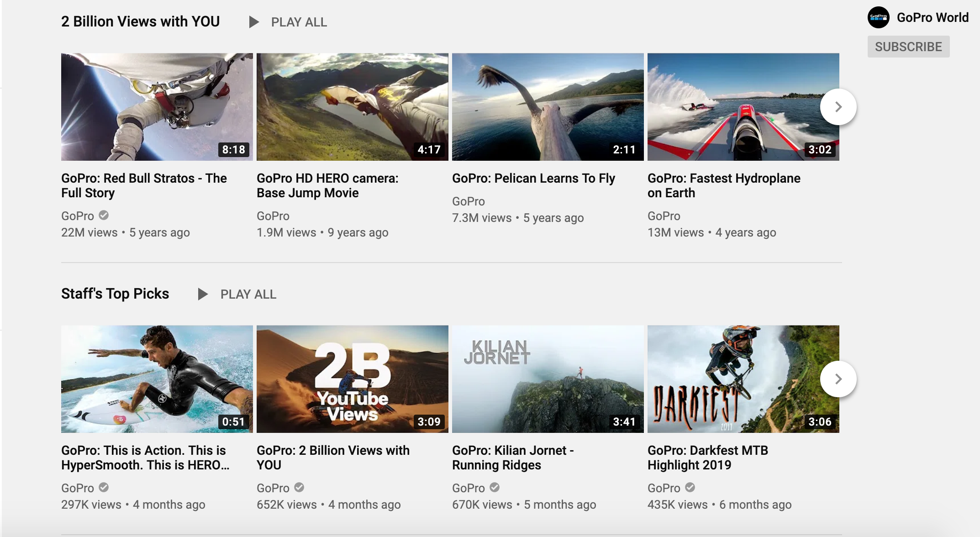Click '670K views • 5 months ago' text
This screenshot has width=980, height=537.
coord(524,505)
